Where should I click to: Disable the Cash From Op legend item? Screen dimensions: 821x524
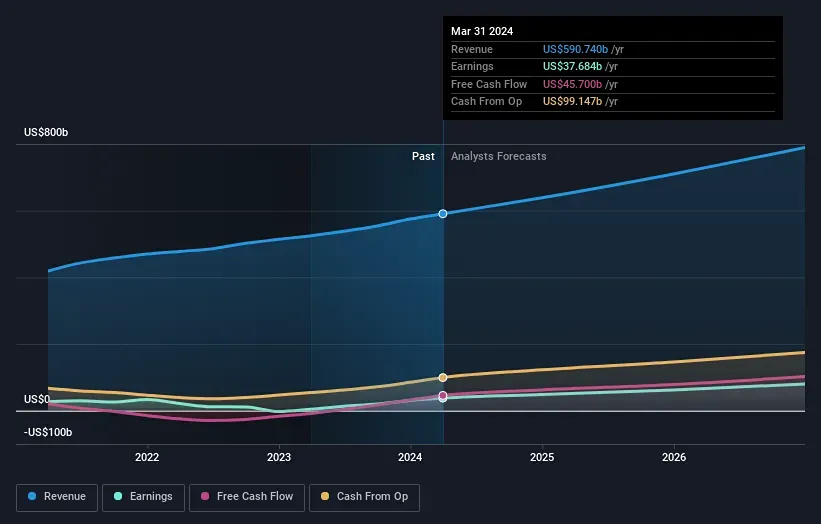click(365, 496)
